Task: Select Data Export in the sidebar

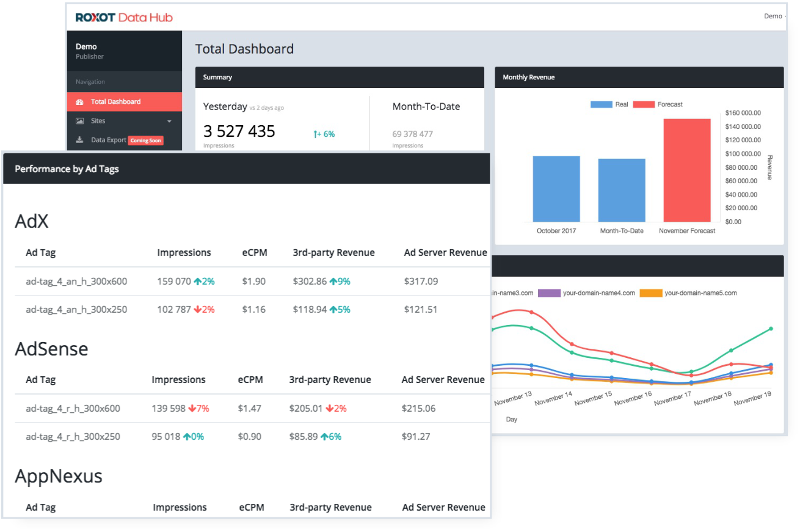Action: tap(108, 140)
